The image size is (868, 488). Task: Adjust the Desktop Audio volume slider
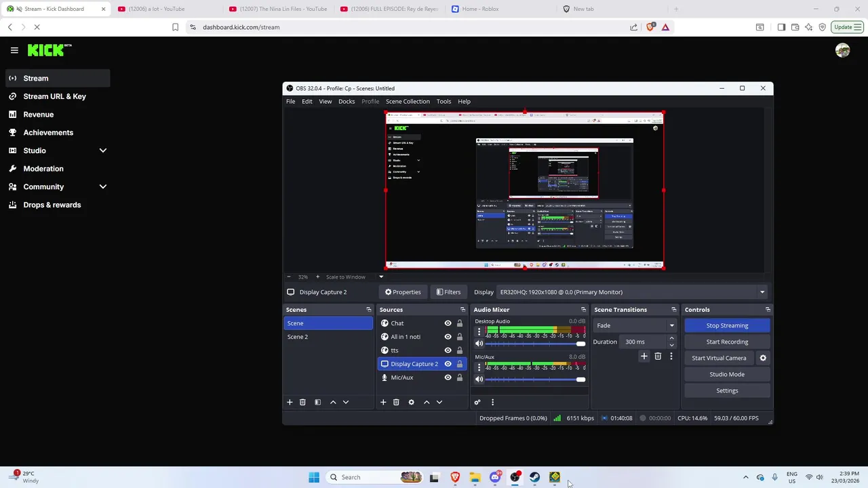pyautogui.click(x=536, y=344)
